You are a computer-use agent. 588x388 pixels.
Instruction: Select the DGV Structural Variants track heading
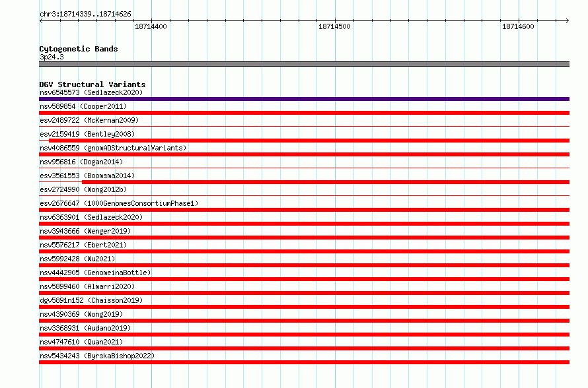click(92, 84)
